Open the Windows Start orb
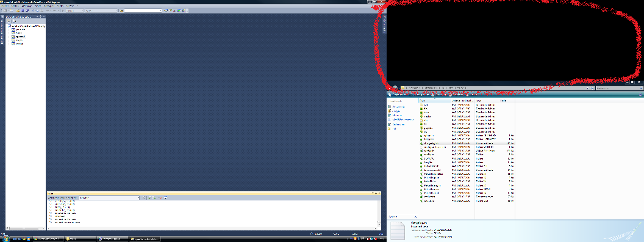This screenshot has height=242, width=644. [5, 239]
